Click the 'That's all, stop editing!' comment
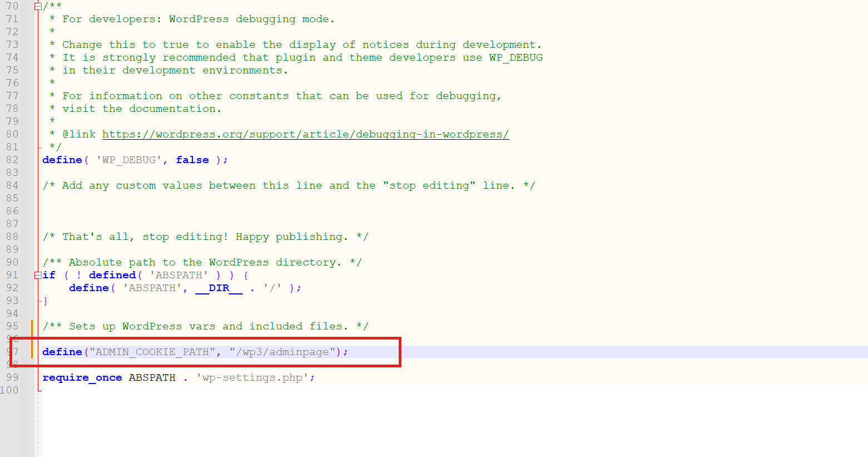Image resolution: width=868 pixels, height=457 pixels. coord(205,237)
